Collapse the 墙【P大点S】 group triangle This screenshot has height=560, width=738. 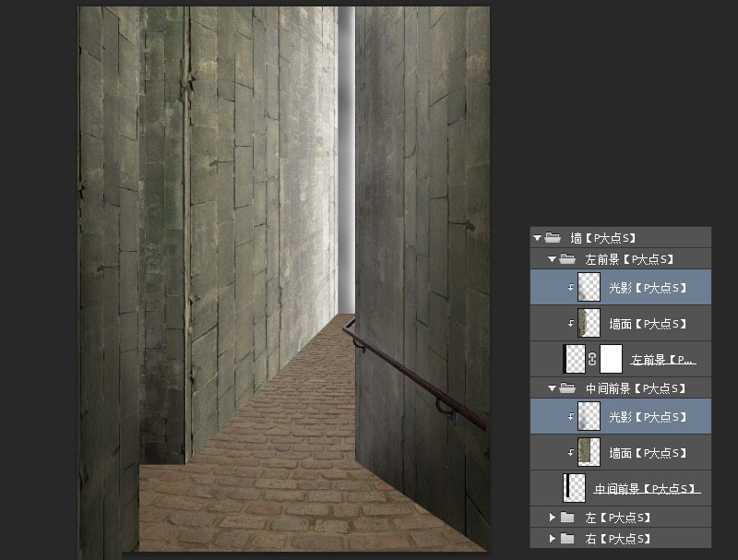point(537,238)
